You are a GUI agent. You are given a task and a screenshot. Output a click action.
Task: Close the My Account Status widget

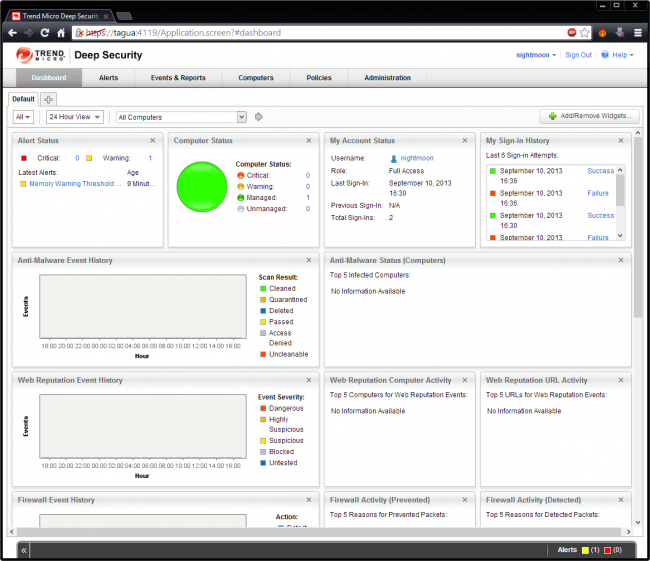point(465,141)
